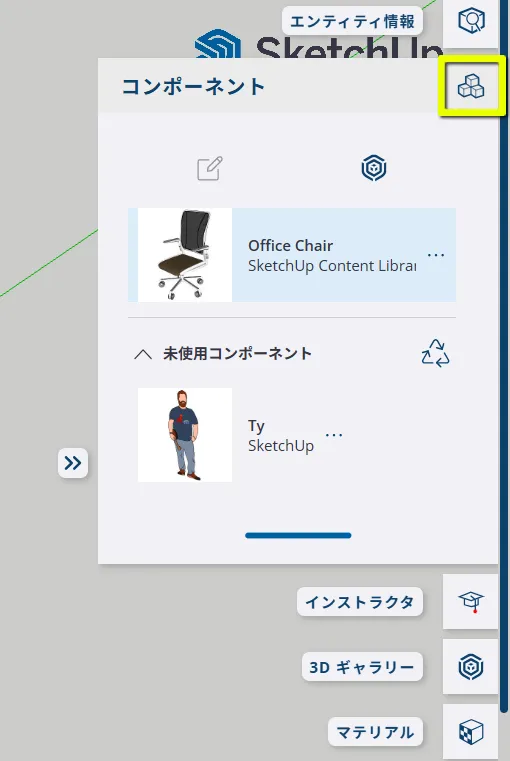
Task: Click the blue panel resize handle bar
Action: 298,535
